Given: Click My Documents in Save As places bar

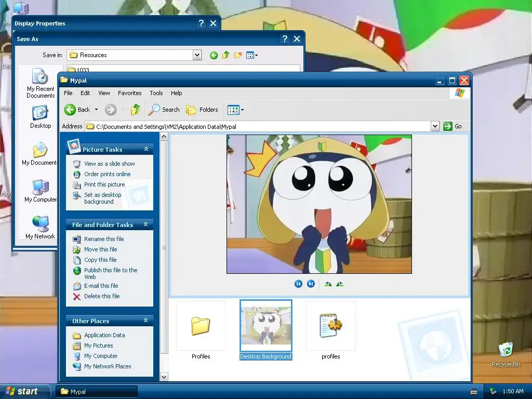Looking at the screenshot, I should [x=39, y=154].
